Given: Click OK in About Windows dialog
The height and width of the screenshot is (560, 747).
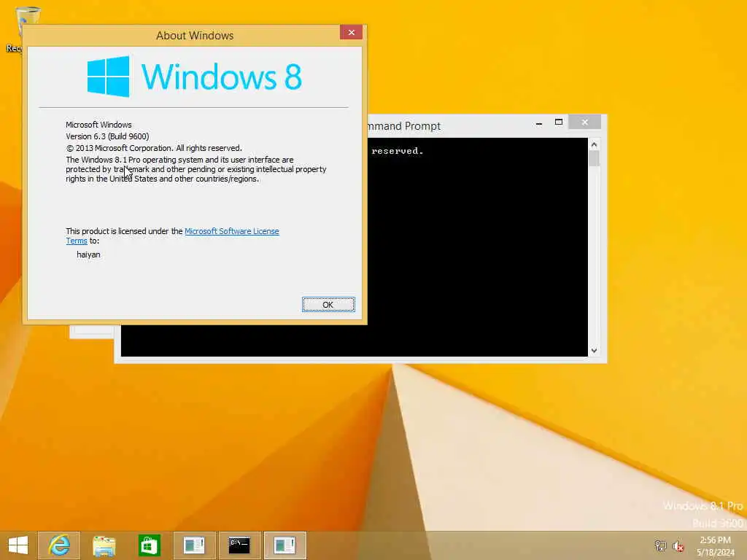Looking at the screenshot, I should point(328,305).
